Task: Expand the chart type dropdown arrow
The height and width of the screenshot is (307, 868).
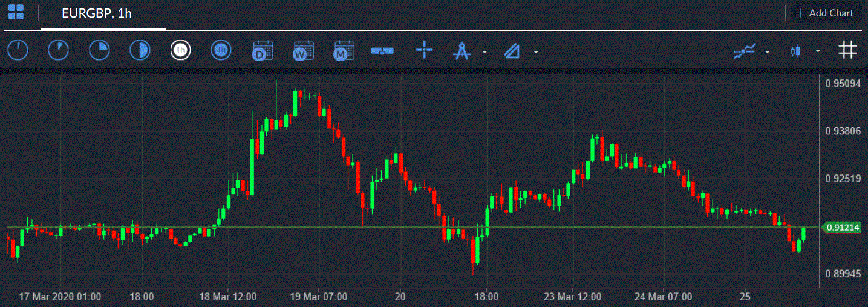Action: (818, 51)
